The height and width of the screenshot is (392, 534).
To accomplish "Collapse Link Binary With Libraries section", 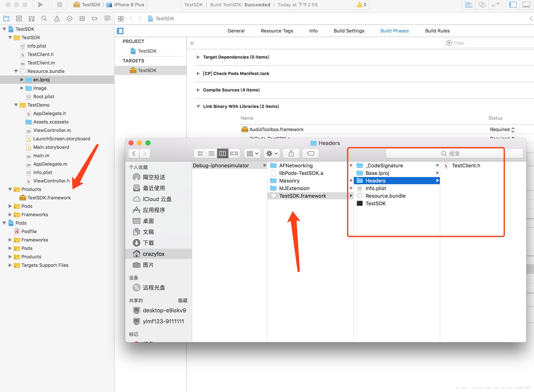I will tap(198, 106).
